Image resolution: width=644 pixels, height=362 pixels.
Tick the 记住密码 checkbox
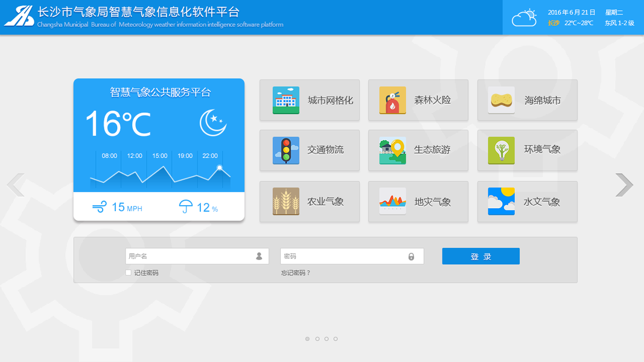coord(129,273)
